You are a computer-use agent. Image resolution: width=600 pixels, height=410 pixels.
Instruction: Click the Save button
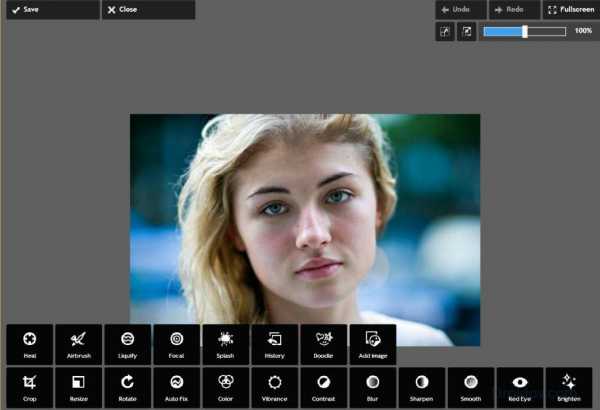49,10
